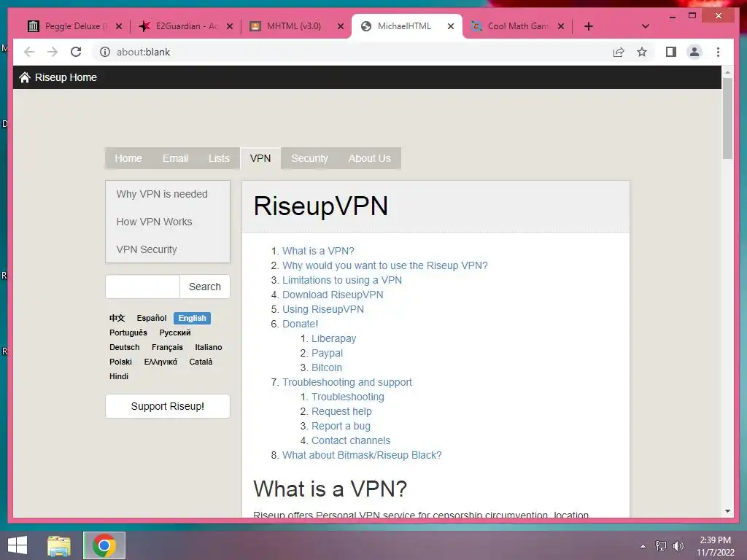
Task: Close the Cool Math Games tab
Action: click(561, 26)
